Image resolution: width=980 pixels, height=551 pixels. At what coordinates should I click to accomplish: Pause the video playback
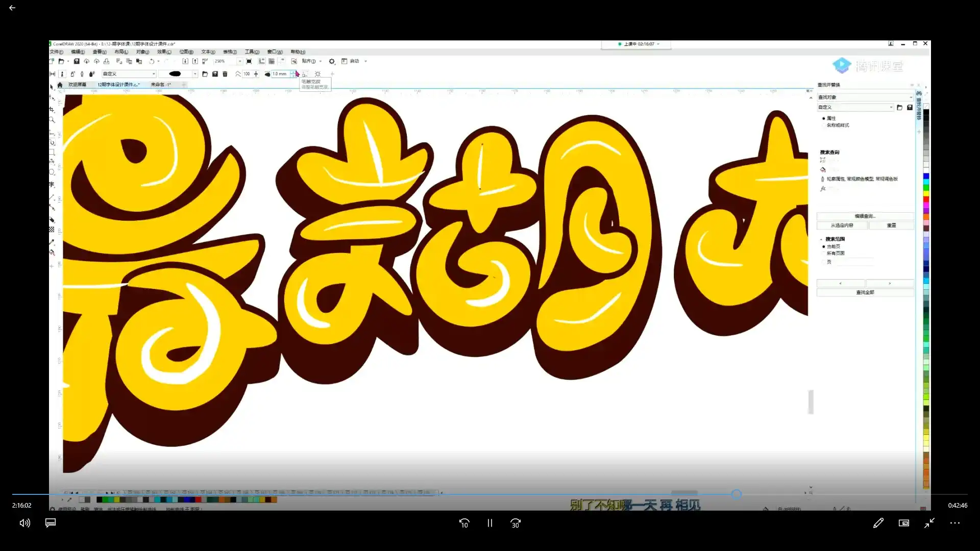coord(489,523)
